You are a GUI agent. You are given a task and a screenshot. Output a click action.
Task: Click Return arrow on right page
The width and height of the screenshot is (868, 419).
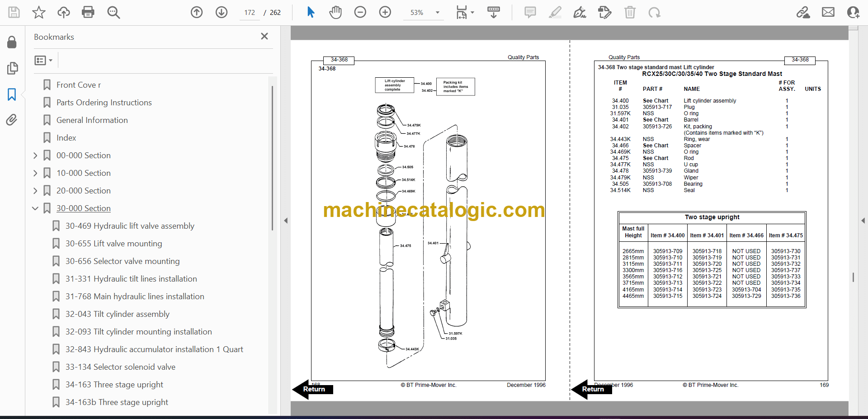coord(591,389)
